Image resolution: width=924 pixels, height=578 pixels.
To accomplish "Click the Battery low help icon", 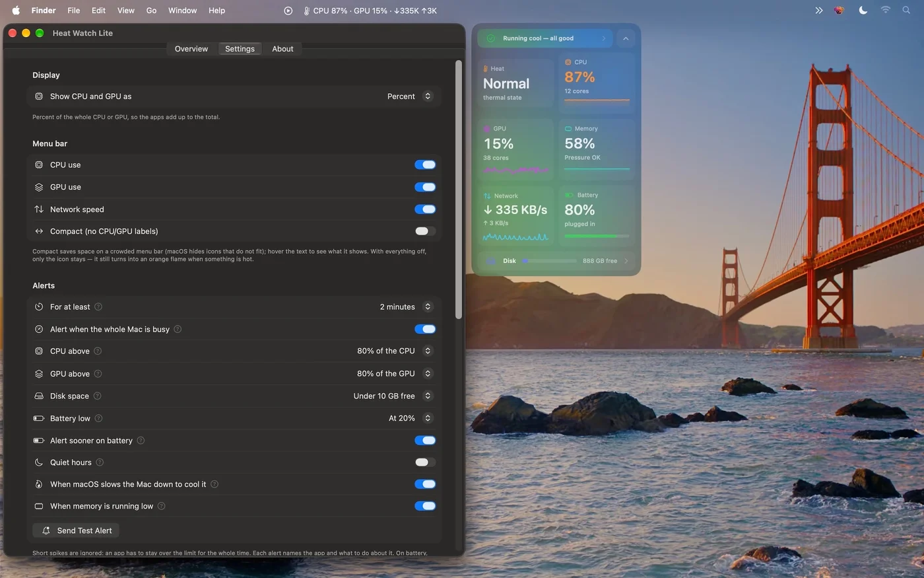I will 98,418.
